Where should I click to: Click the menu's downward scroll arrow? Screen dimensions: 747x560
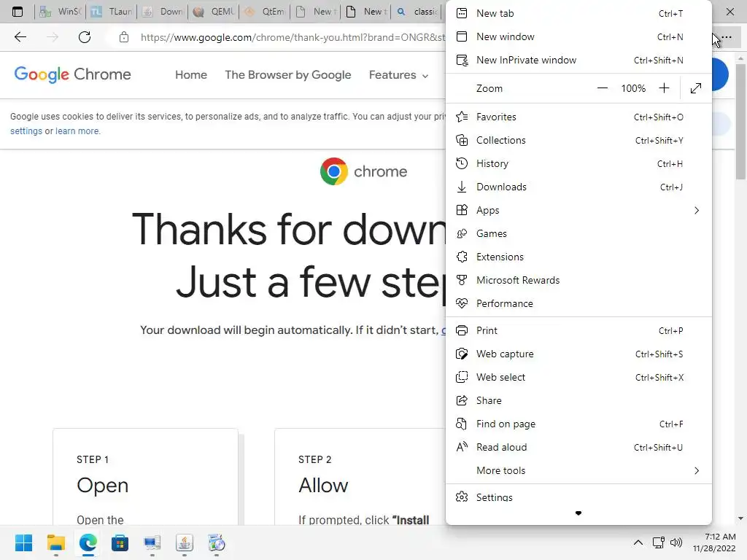click(578, 513)
